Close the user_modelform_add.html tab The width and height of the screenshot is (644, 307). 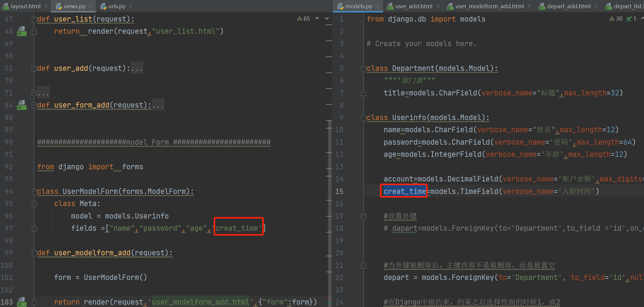tap(529, 6)
